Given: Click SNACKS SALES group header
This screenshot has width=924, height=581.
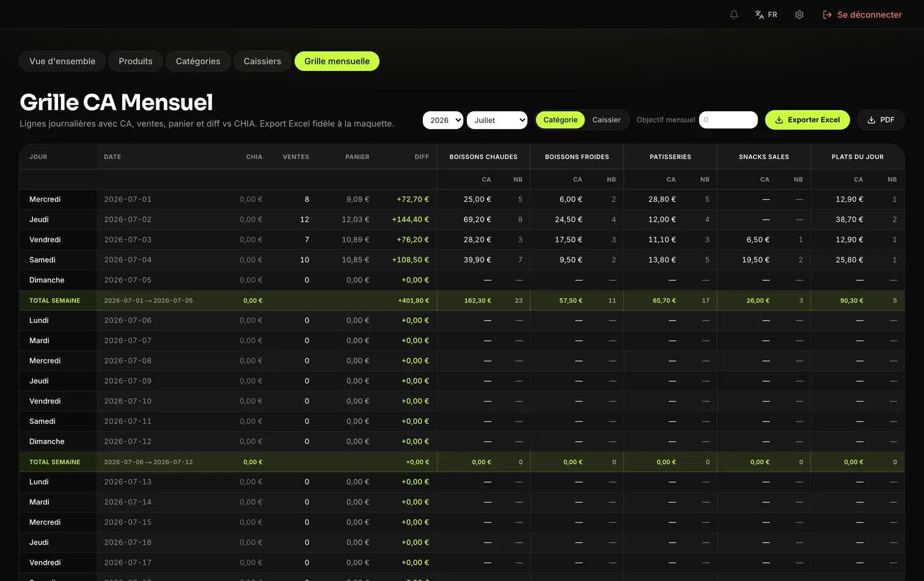Looking at the screenshot, I should tap(764, 157).
